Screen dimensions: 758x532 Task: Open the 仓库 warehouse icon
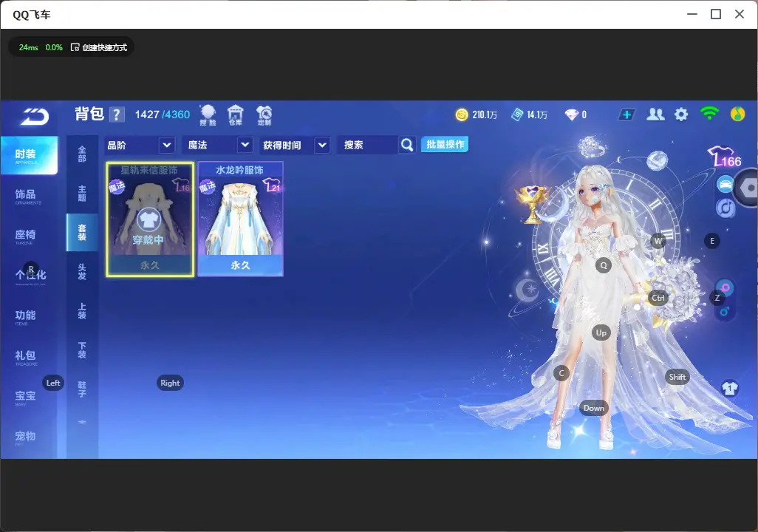236,115
